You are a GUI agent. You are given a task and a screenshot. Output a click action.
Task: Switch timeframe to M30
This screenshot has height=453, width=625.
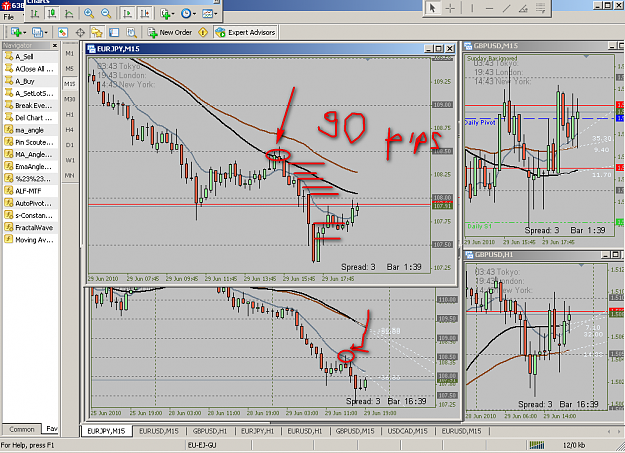point(70,99)
